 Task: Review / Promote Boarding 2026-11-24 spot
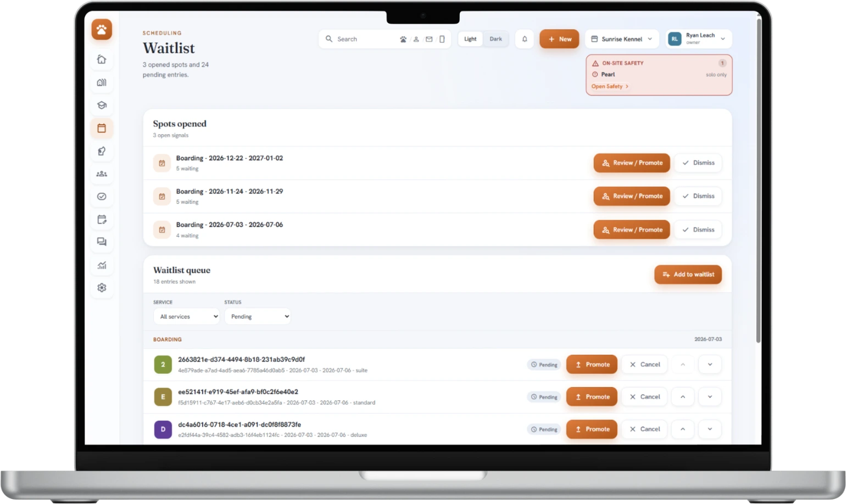(632, 197)
